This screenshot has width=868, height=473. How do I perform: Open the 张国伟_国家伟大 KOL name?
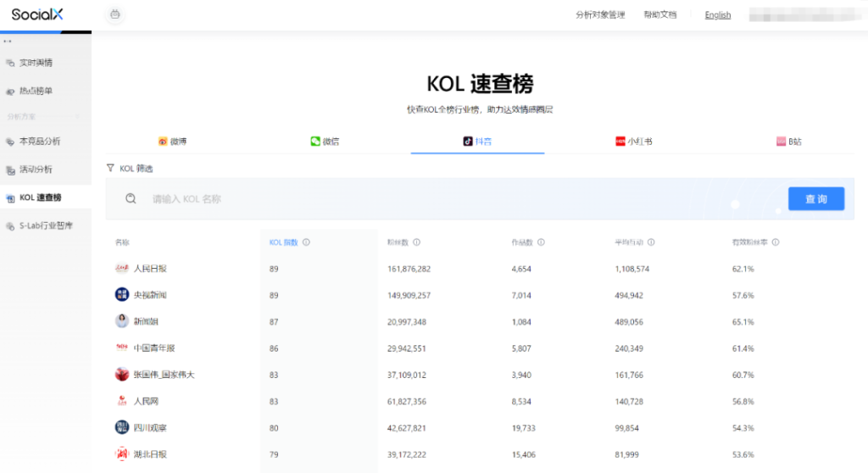(x=164, y=375)
